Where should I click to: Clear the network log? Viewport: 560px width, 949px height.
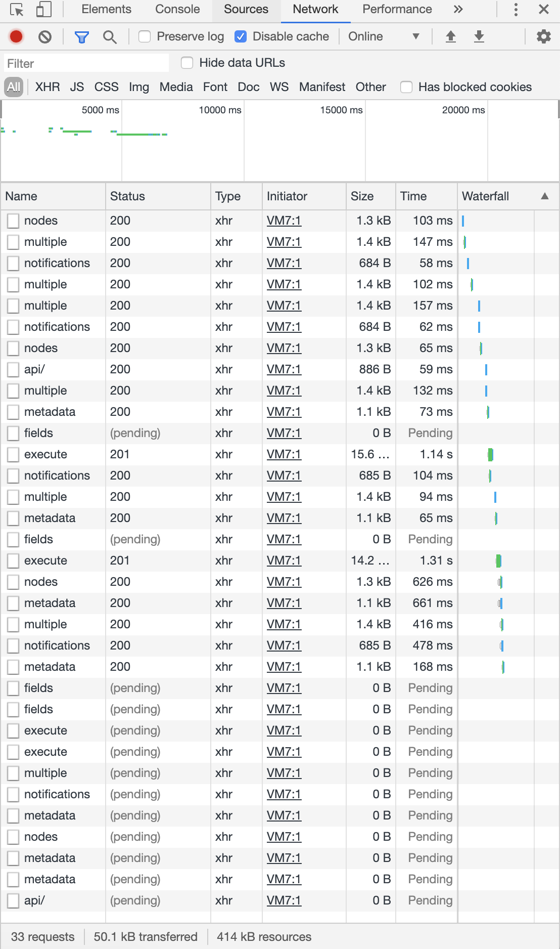[x=45, y=36]
